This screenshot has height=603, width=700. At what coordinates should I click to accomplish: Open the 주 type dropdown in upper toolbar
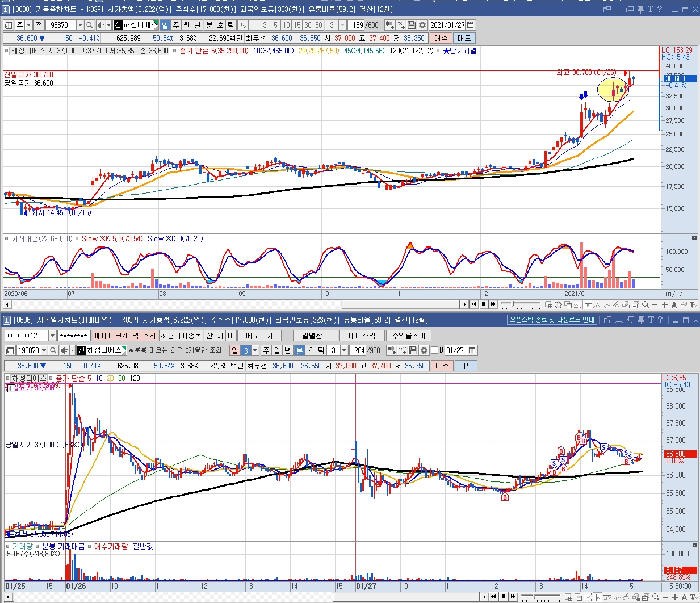click(29, 25)
